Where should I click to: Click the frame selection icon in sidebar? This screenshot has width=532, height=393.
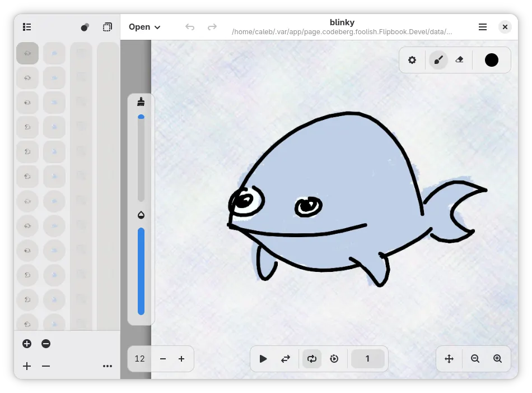point(107,27)
